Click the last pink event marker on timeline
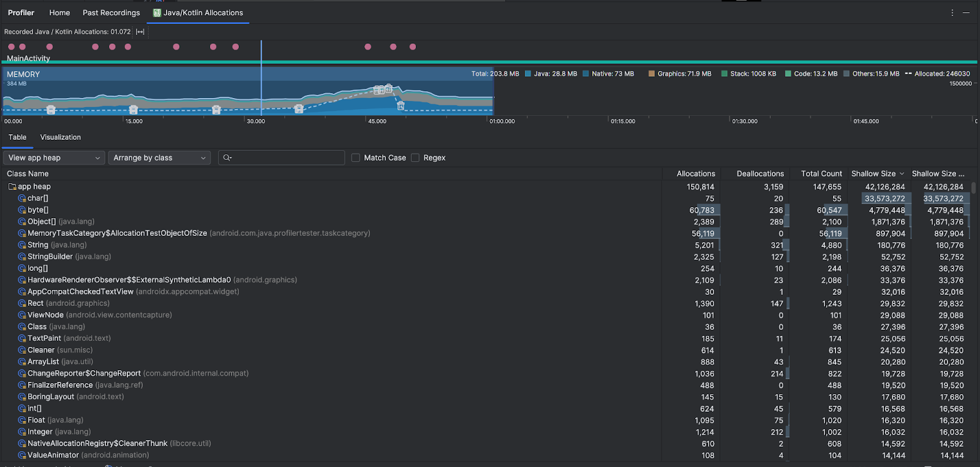 (413, 47)
